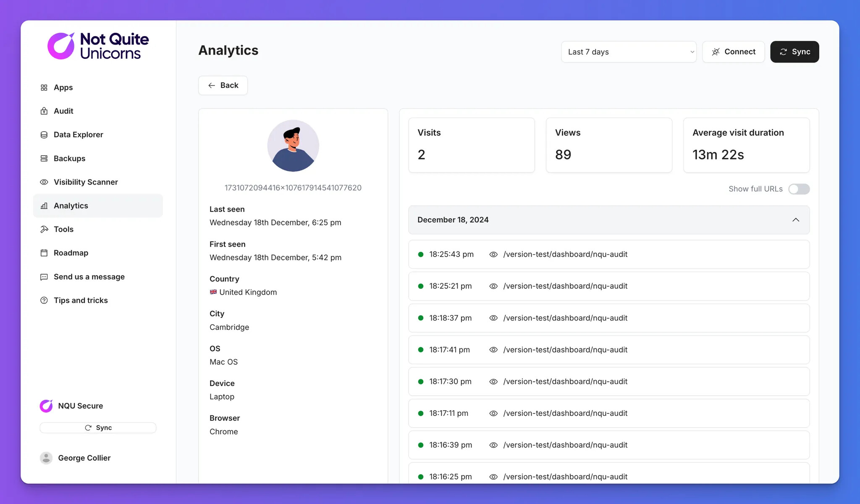Click the George Collier account name
860x504 pixels.
(84, 458)
